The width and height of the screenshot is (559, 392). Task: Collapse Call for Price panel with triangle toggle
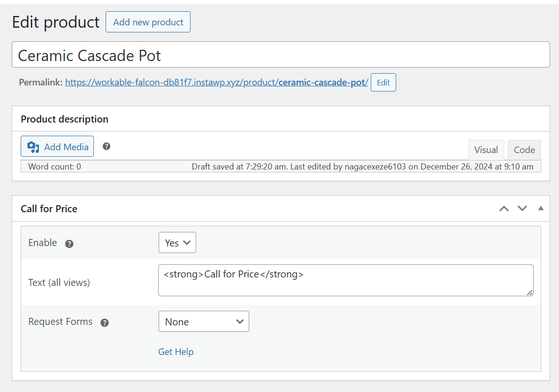(x=541, y=208)
